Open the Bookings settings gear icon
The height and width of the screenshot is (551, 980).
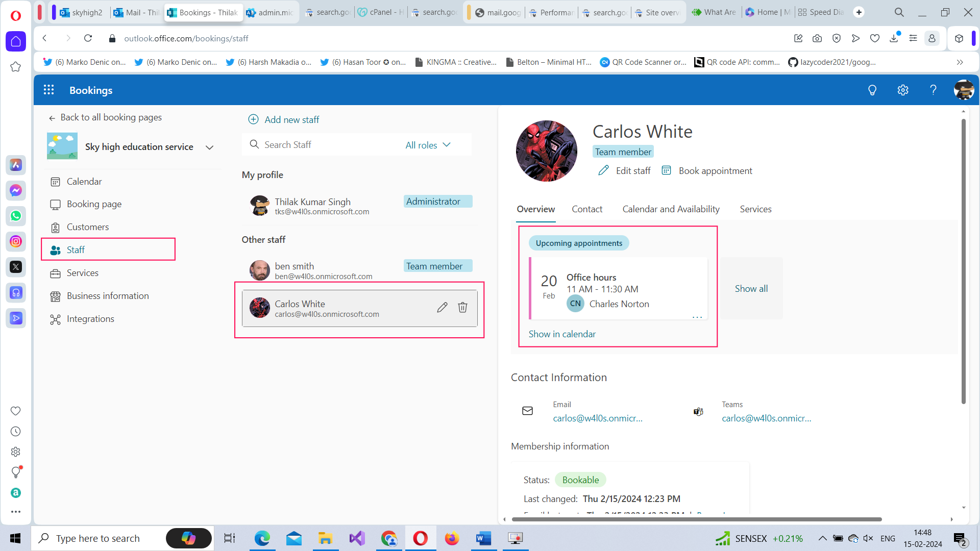902,90
